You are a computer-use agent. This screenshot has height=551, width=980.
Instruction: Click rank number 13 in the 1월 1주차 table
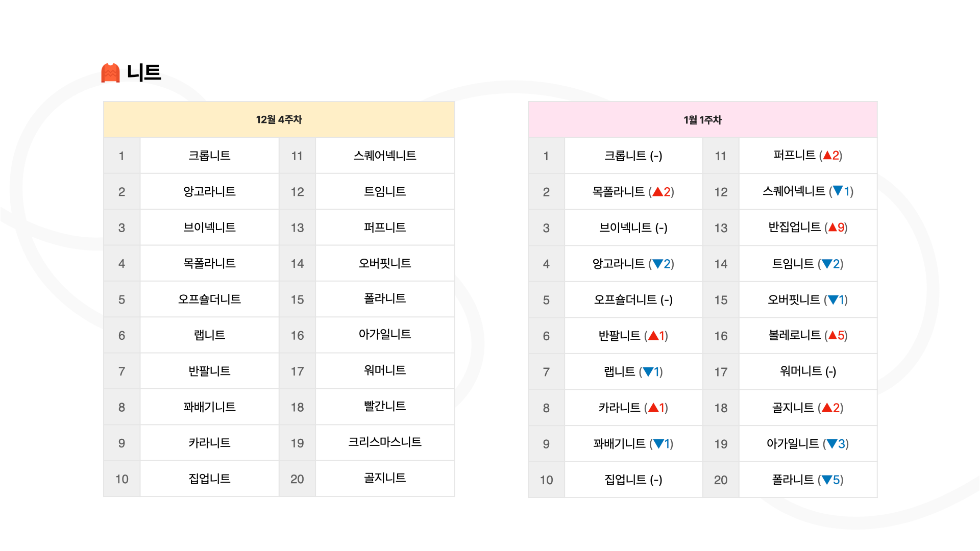click(x=721, y=228)
